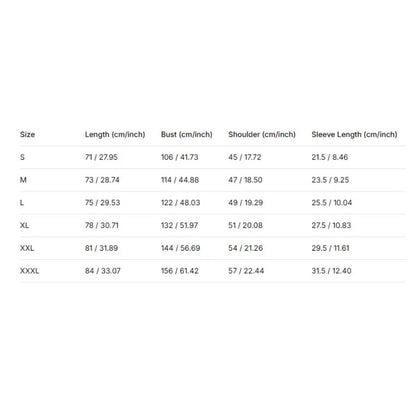The width and height of the screenshot is (416, 416).
Task: Select the 84 / 33.07 length cell
Action: pos(103,271)
